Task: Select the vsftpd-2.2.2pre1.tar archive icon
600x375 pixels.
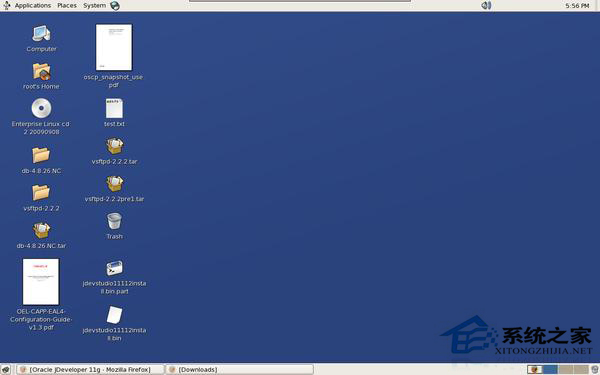Action: click(x=114, y=184)
